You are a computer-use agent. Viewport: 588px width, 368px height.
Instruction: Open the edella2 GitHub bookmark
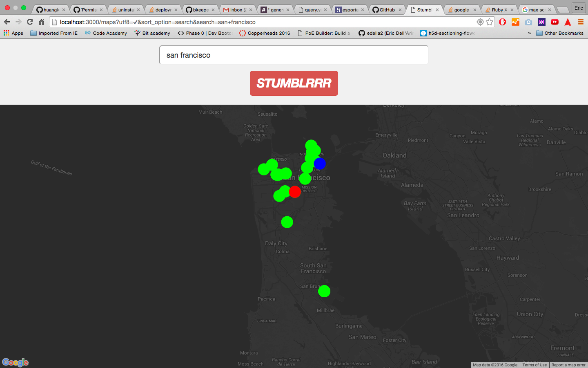tap(386, 33)
